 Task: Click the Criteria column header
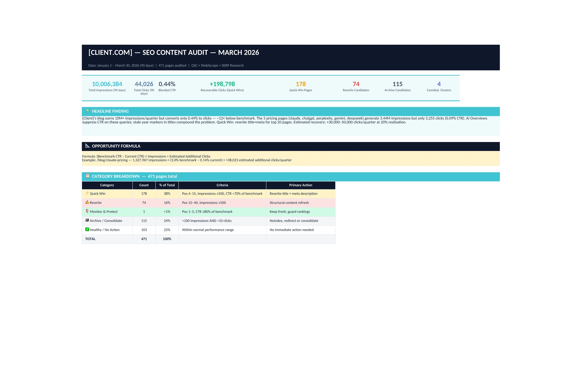[222, 185]
